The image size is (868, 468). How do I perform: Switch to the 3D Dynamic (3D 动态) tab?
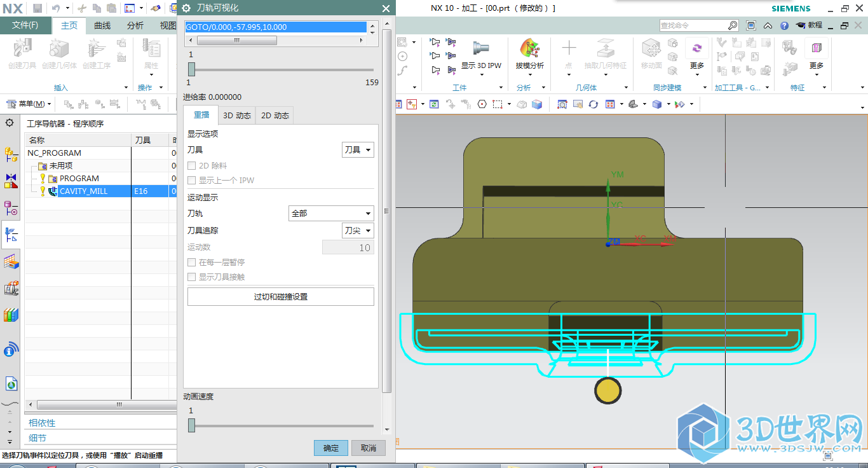pyautogui.click(x=236, y=116)
